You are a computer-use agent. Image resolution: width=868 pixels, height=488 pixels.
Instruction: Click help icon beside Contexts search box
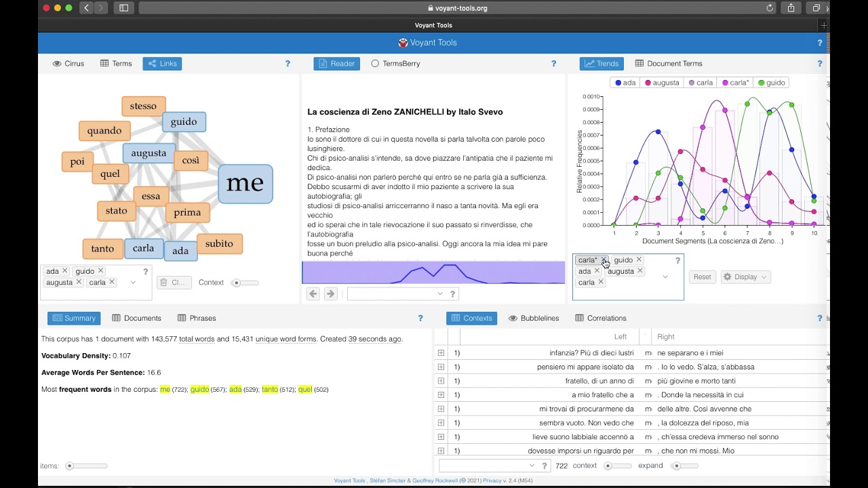tap(545, 466)
